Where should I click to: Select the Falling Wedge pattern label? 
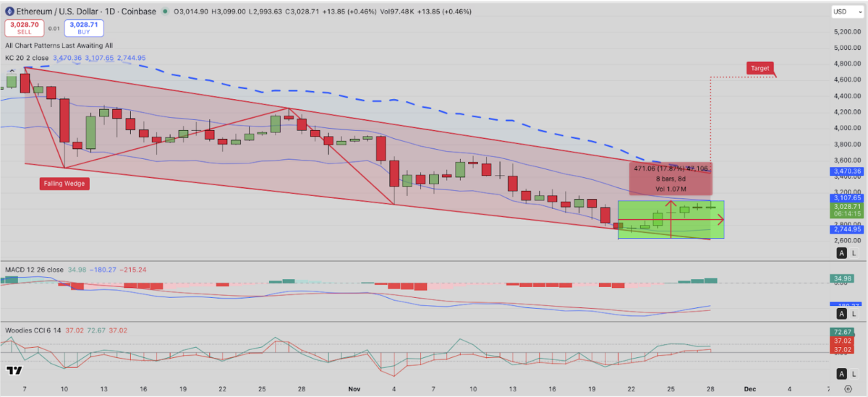(61, 184)
